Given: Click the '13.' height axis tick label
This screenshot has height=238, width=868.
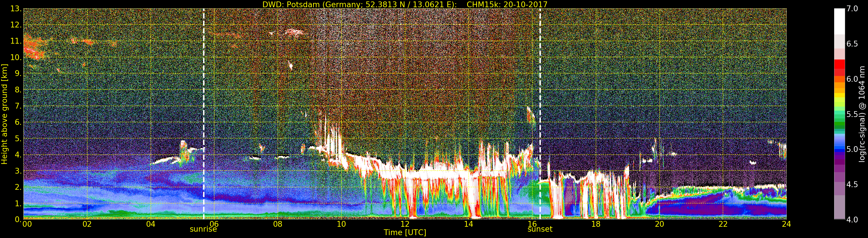Looking at the screenshot, I should [x=16, y=9].
